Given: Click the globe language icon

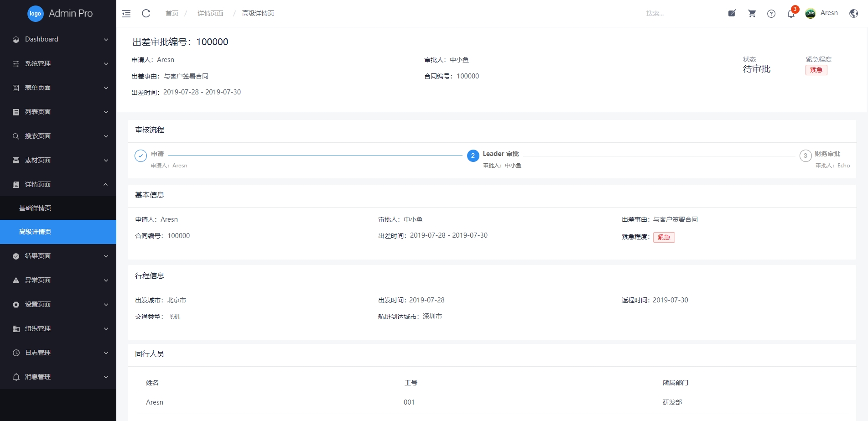Looking at the screenshot, I should 853,13.
